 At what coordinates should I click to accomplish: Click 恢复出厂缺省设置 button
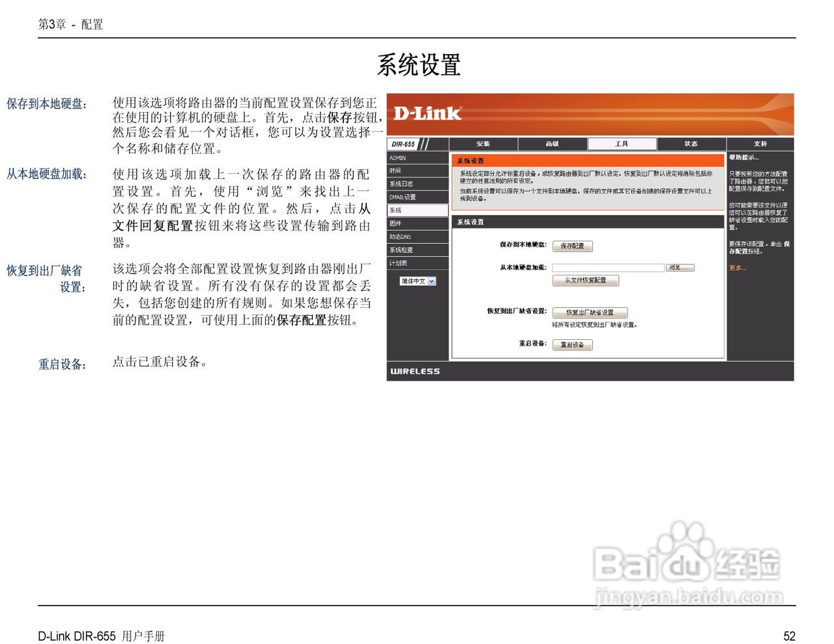[590, 313]
